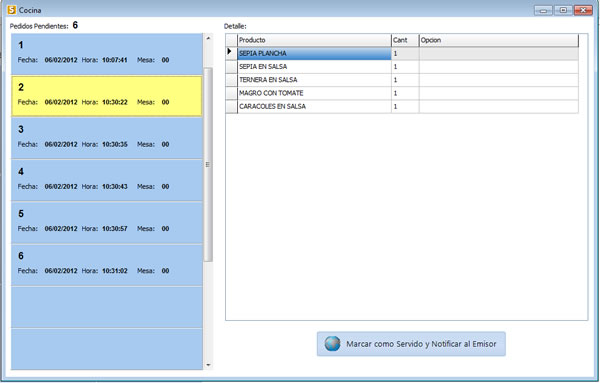Click the Opcion column header
The width and height of the screenshot is (600, 383).
tap(499, 40)
